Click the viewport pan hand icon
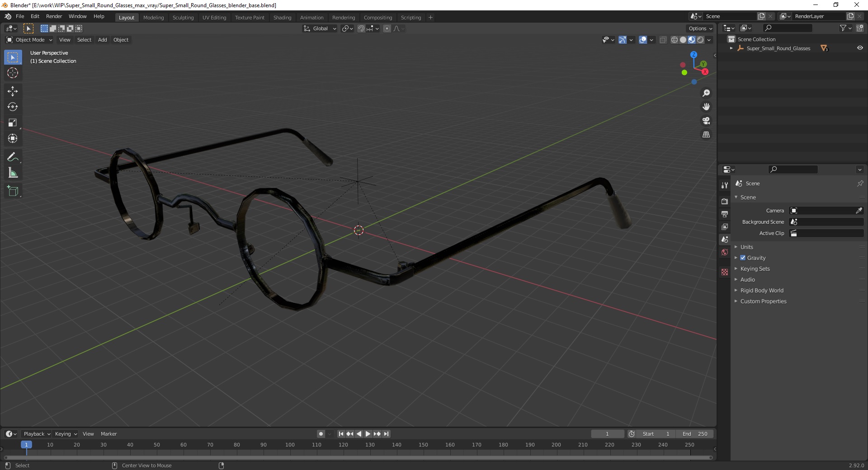Viewport: 868px width, 470px height. (x=706, y=107)
